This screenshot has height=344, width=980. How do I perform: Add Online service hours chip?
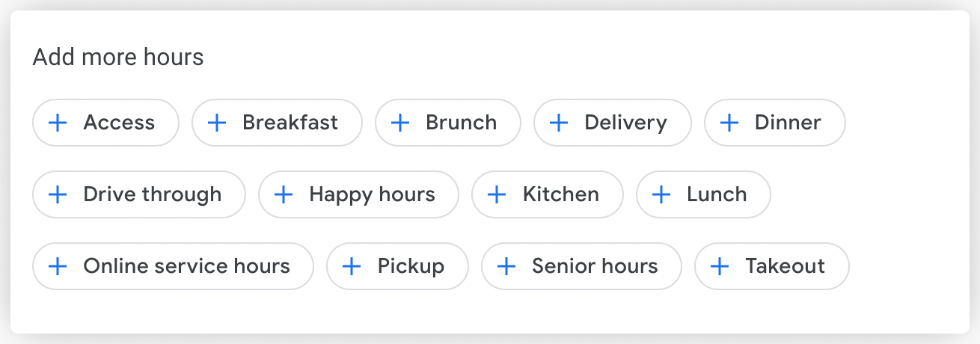click(x=172, y=266)
